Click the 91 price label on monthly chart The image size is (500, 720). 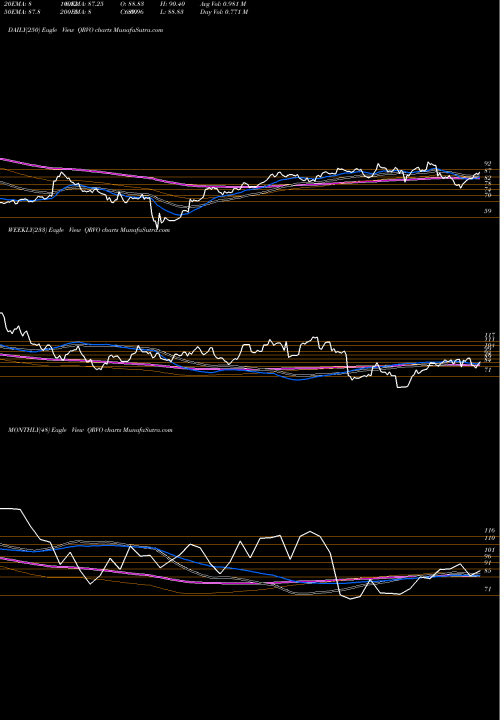click(488, 562)
